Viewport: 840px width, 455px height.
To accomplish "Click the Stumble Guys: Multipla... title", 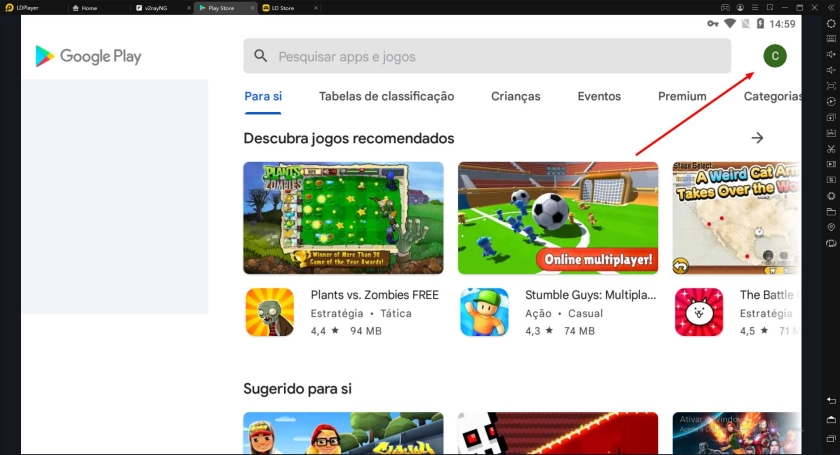I will tap(590, 295).
